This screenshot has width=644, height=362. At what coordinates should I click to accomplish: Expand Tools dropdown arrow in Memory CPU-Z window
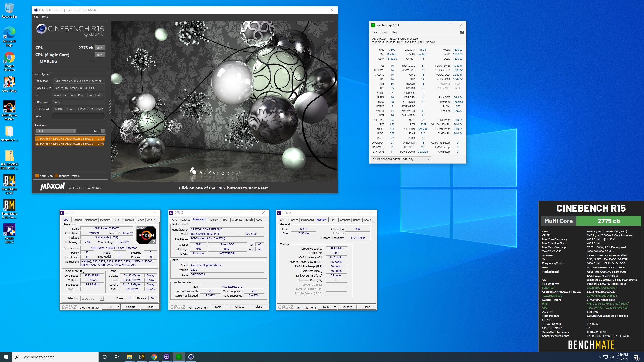pos(335,307)
